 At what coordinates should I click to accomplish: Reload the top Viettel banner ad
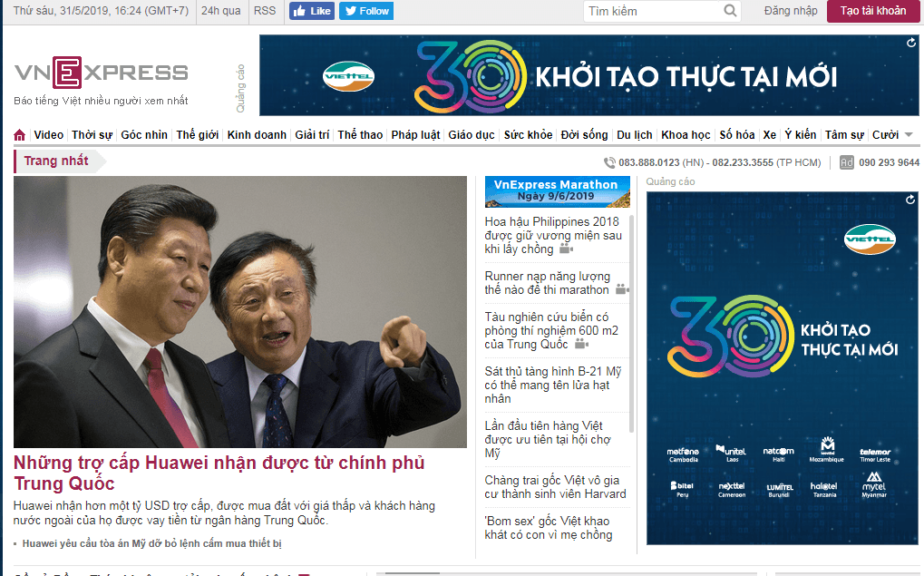click(911, 43)
